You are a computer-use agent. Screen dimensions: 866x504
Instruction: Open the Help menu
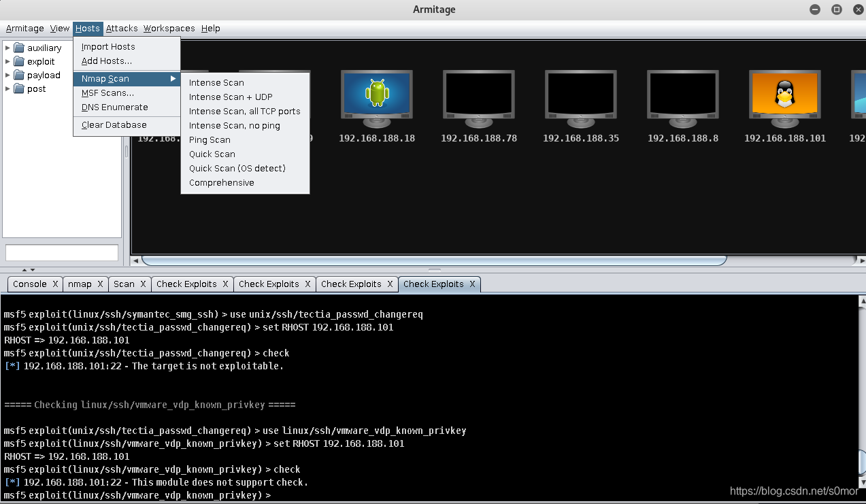(211, 29)
